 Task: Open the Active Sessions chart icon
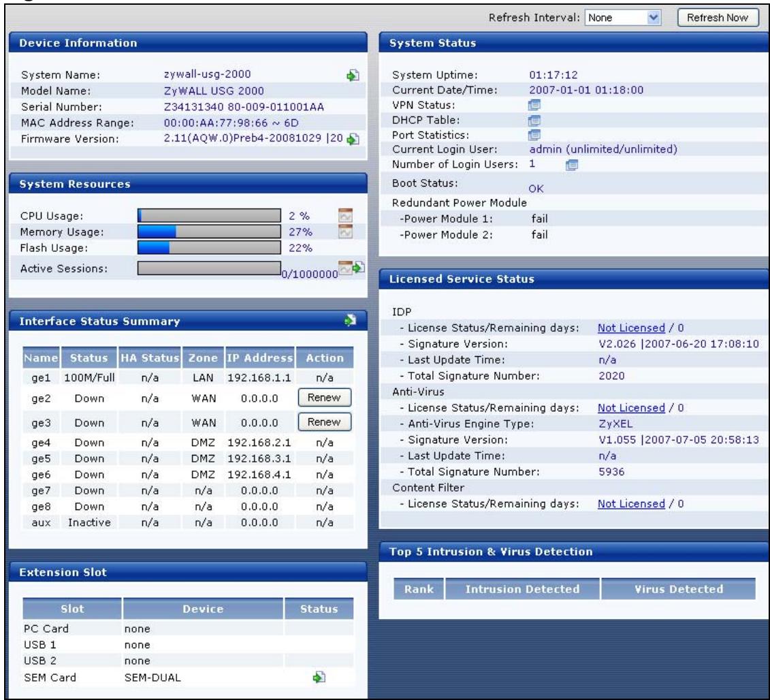pyautogui.click(x=346, y=268)
